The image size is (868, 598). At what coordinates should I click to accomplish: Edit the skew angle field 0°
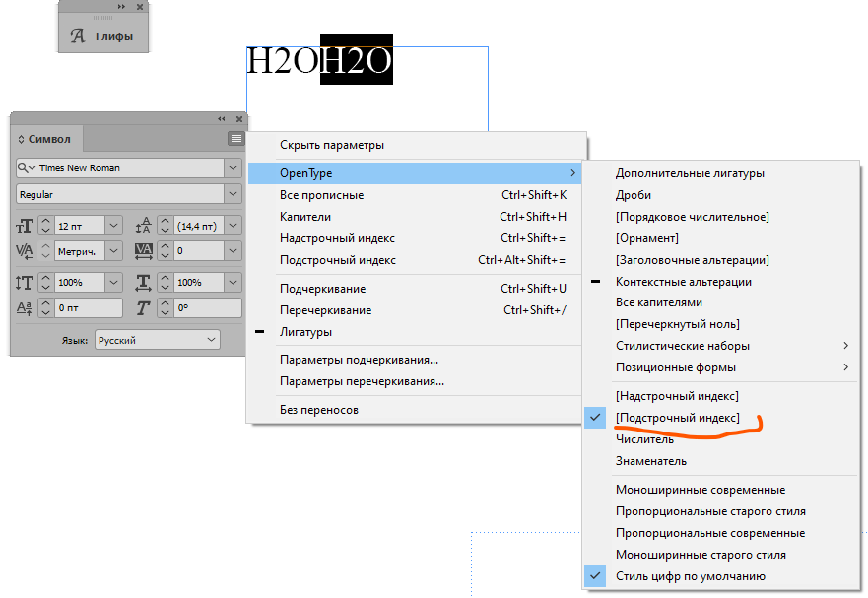[208, 307]
